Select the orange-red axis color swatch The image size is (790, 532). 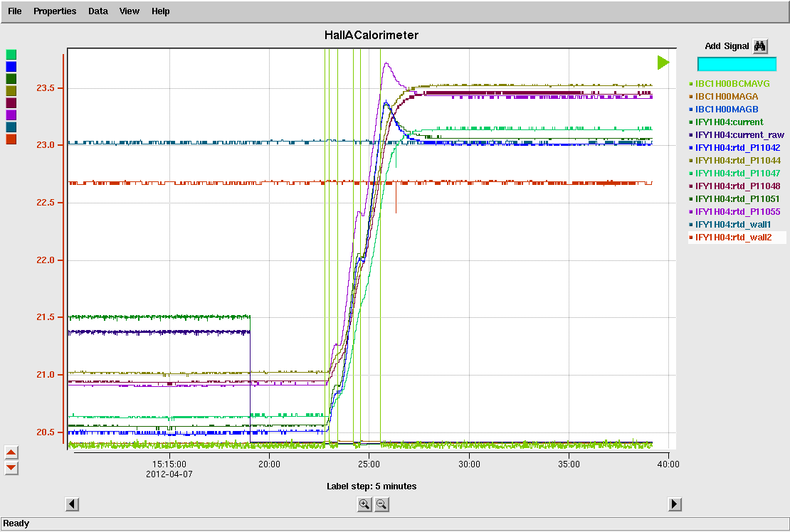coord(11,139)
